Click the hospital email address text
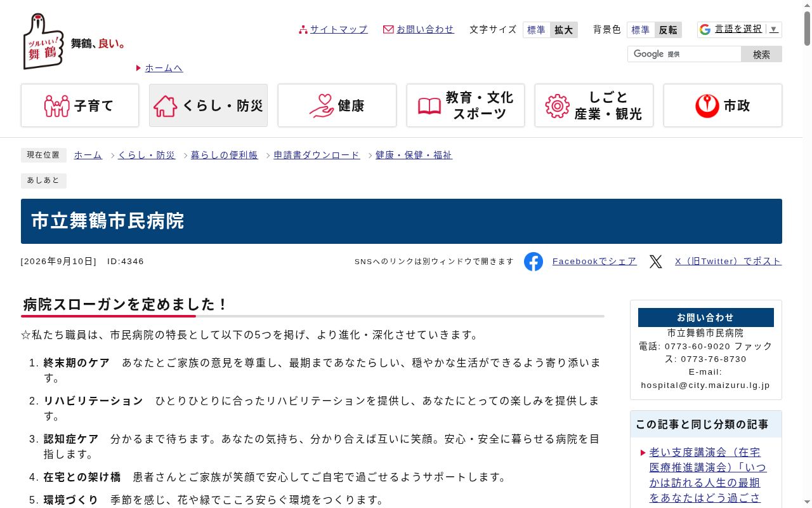Viewport: 812px width, 508px height. (x=705, y=385)
